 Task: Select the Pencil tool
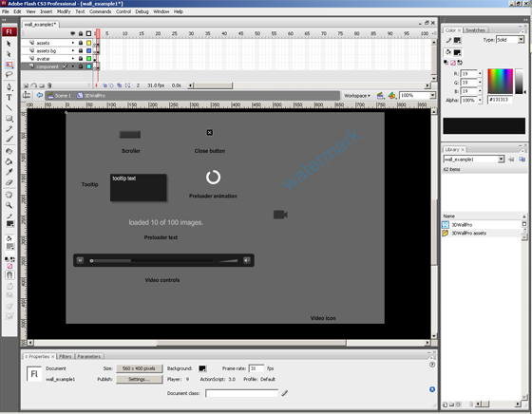[9, 129]
